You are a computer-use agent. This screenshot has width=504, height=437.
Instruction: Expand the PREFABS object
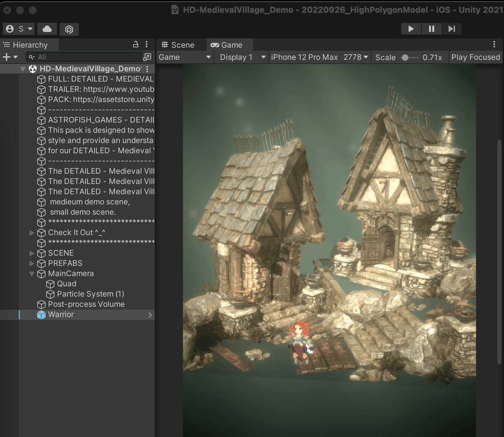click(x=31, y=264)
